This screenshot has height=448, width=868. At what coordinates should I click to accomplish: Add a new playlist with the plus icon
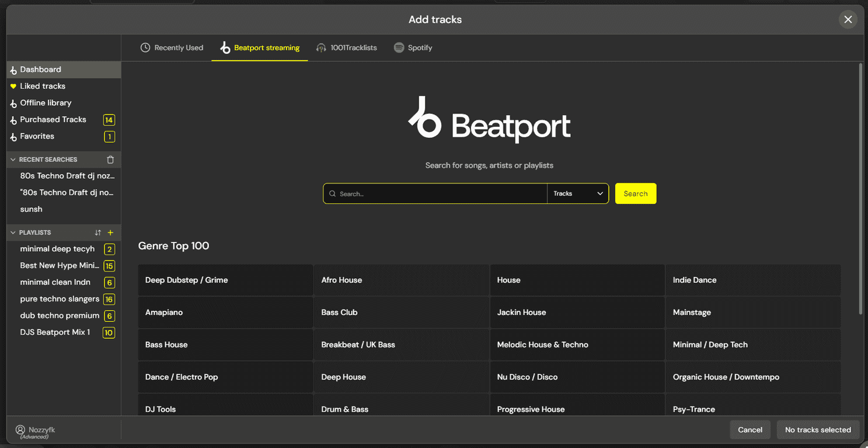(110, 232)
